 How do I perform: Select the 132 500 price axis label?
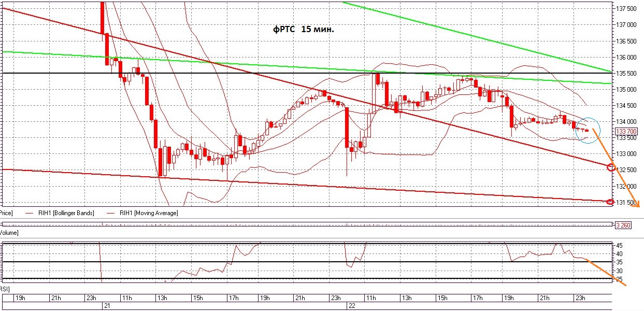coord(627,170)
